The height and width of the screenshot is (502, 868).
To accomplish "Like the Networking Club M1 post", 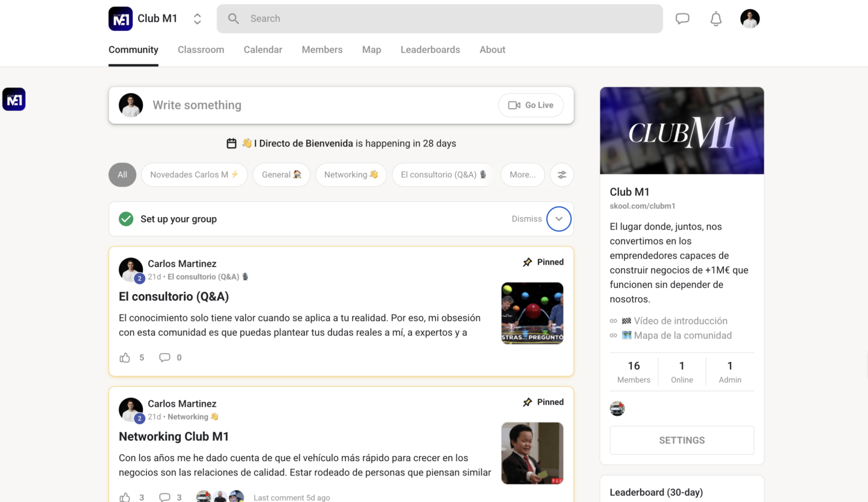I will tap(125, 497).
